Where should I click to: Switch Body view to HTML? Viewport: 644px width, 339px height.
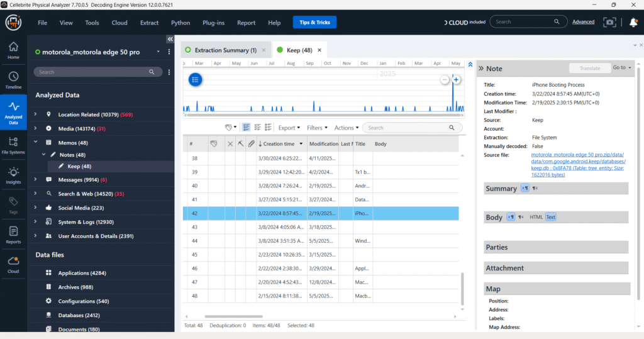point(536,217)
